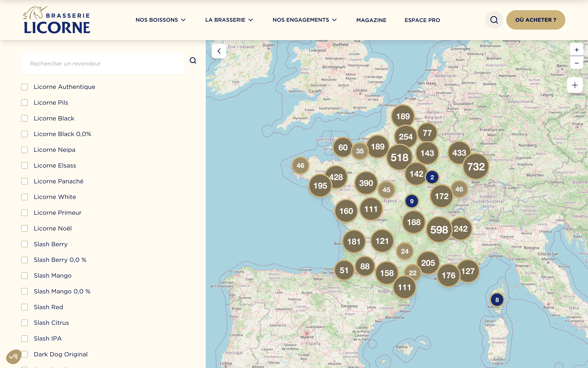This screenshot has width=588, height=368.
Task: Toggle the Licorne Elsass filter
Action: (x=24, y=165)
